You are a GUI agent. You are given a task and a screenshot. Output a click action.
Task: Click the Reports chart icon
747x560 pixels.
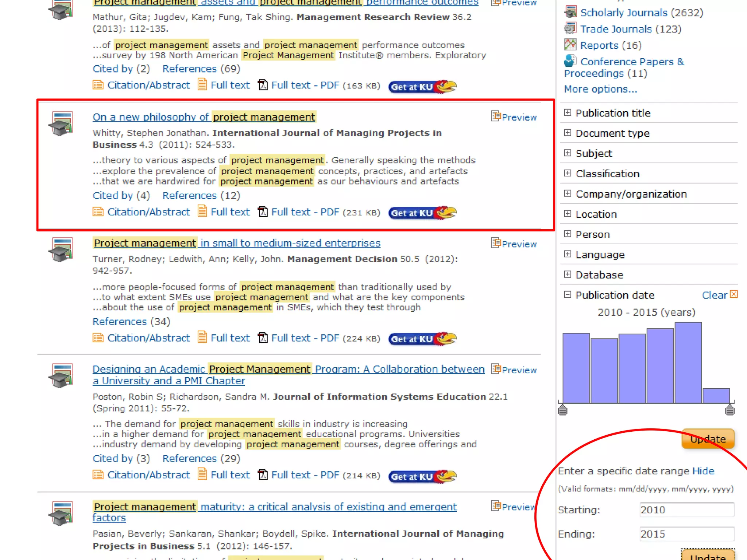[570, 45]
